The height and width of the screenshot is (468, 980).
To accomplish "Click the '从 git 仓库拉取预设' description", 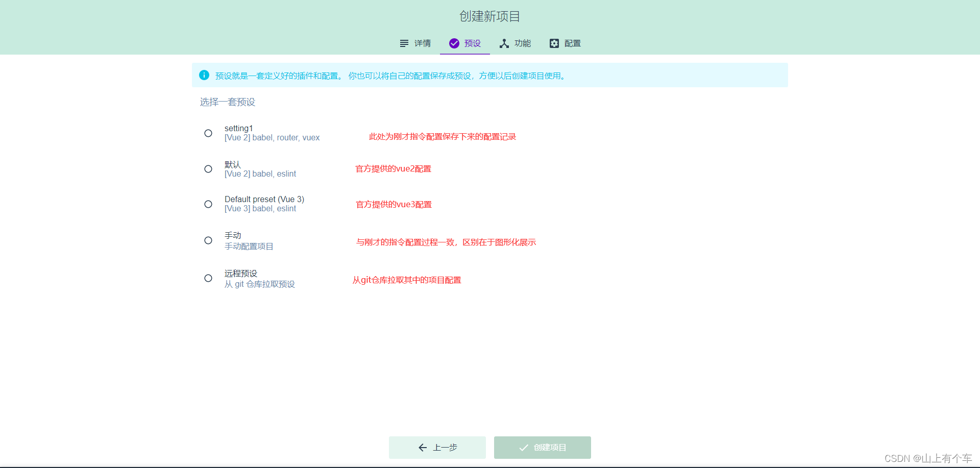I will (260, 284).
